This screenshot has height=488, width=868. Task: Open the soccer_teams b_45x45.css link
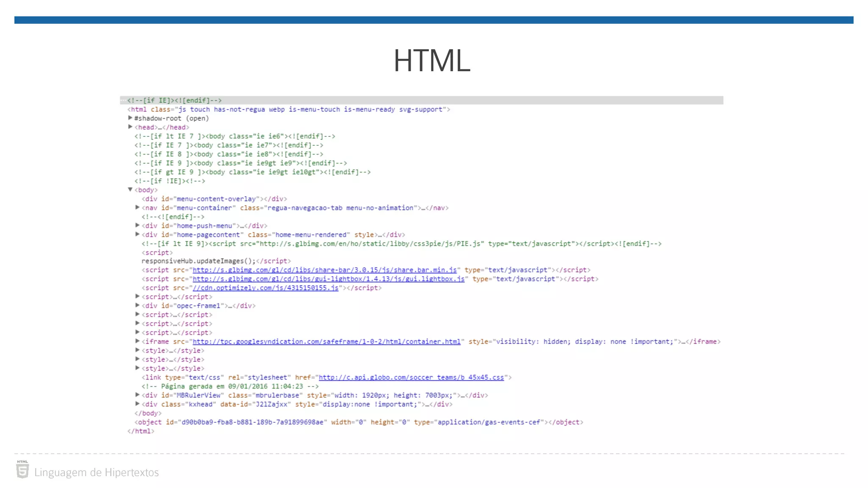[x=411, y=377]
